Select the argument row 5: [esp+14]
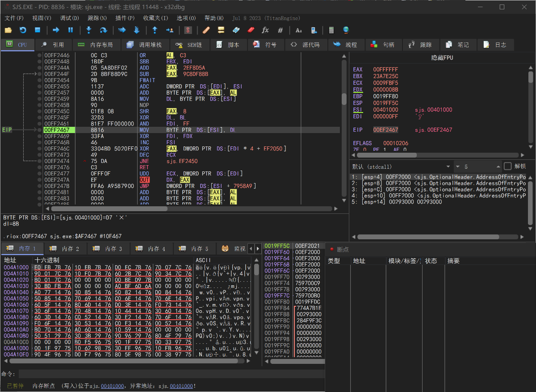The width and height of the screenshot is (536, 392). [x=438, y=202]
